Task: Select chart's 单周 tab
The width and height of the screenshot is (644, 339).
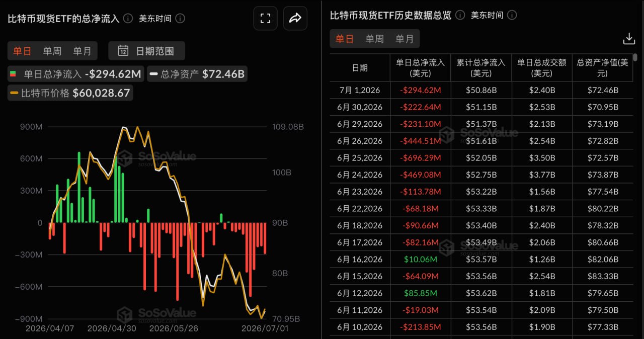Action: (52, 51)
